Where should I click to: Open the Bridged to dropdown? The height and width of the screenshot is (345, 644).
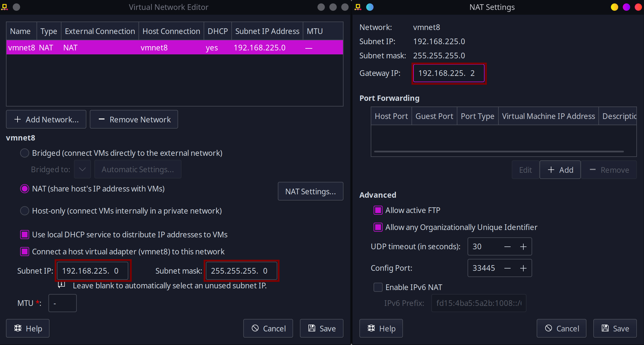(x=82, y=169)
